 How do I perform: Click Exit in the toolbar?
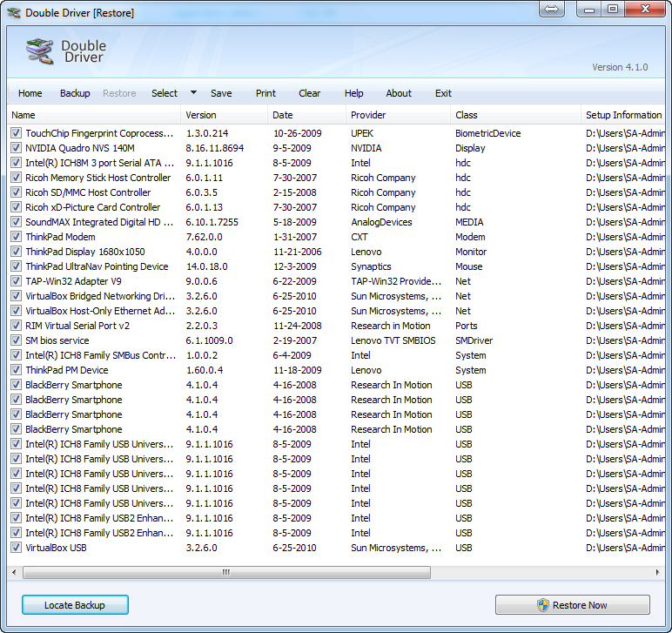pyautogui.click(x=443, y=93)
